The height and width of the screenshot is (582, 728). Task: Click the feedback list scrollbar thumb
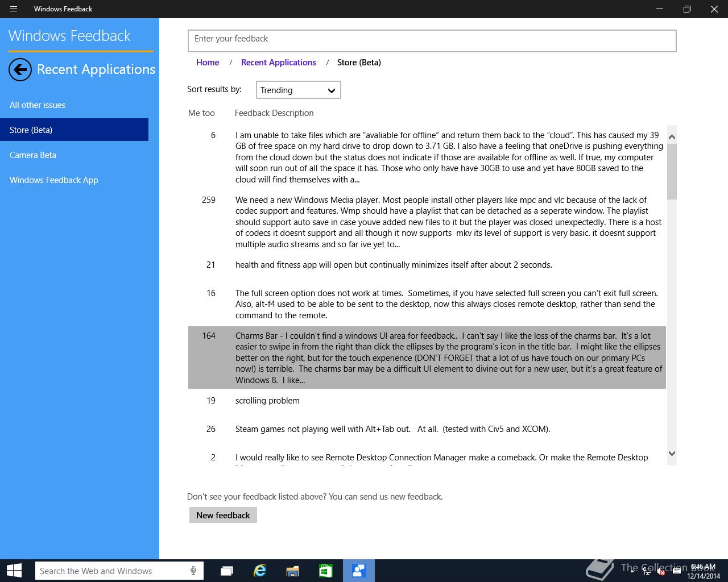(x=672, y=172)
